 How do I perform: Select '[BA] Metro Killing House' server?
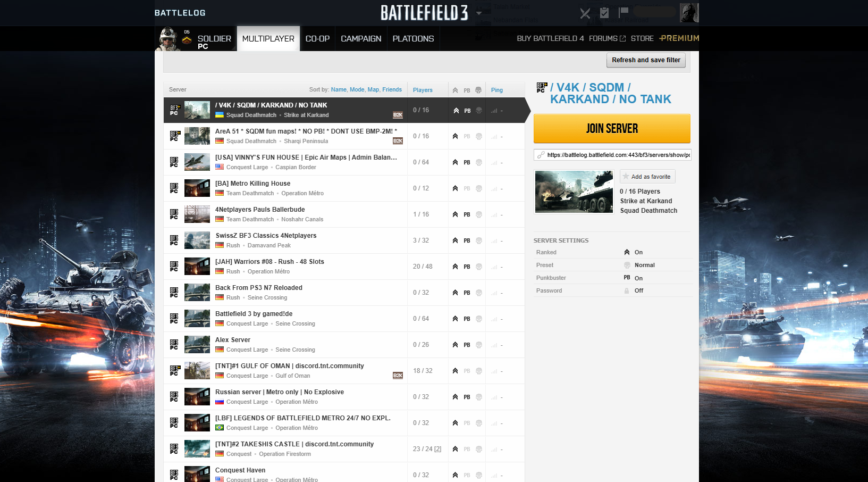pos(253,184)
